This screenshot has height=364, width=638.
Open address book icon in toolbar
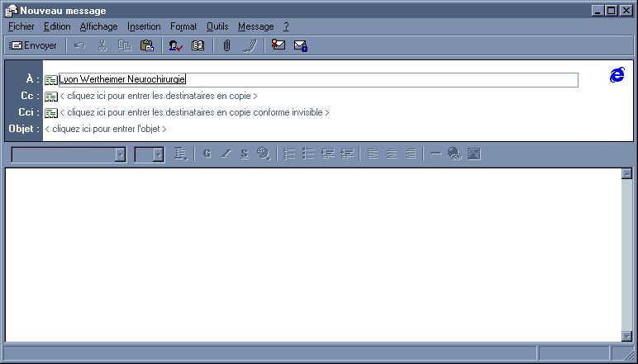point(198,45)
